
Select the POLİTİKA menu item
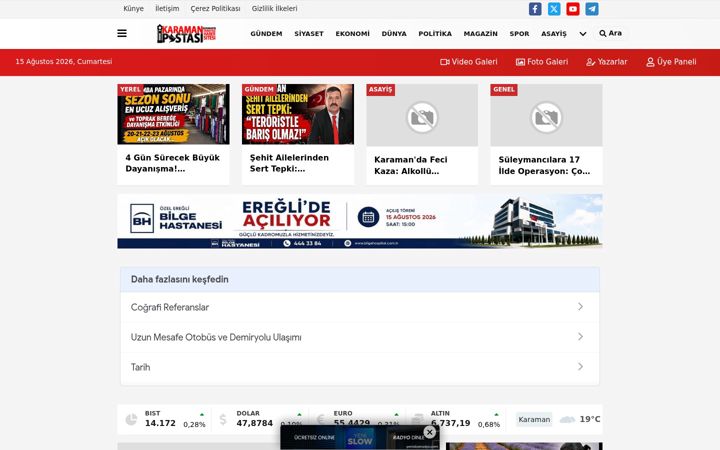point(435,34)
